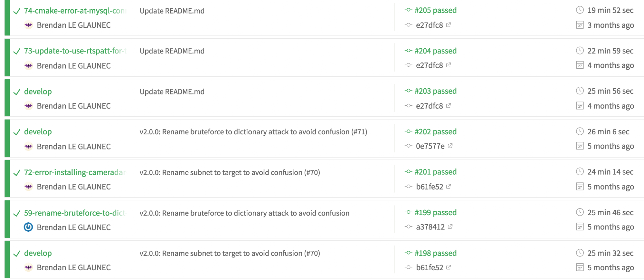Open build #203 passed
644x280 pixels.
(435, 91)
